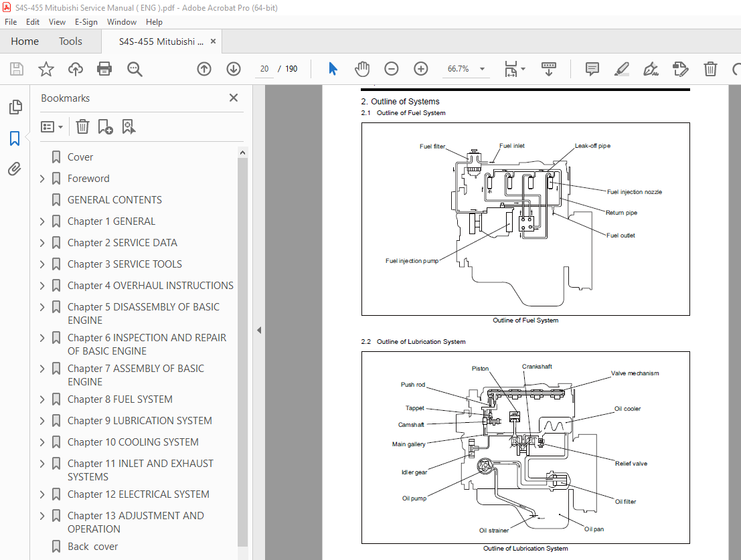Open the Edit menu
Image resolution: width=741 pixels, height=560 pixels.
point(33,21)
